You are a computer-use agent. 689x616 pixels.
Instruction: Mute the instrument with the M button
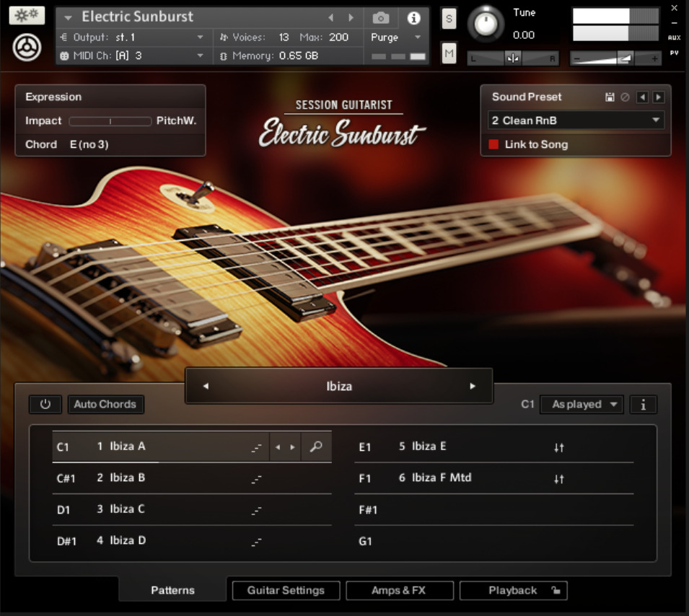449,53
